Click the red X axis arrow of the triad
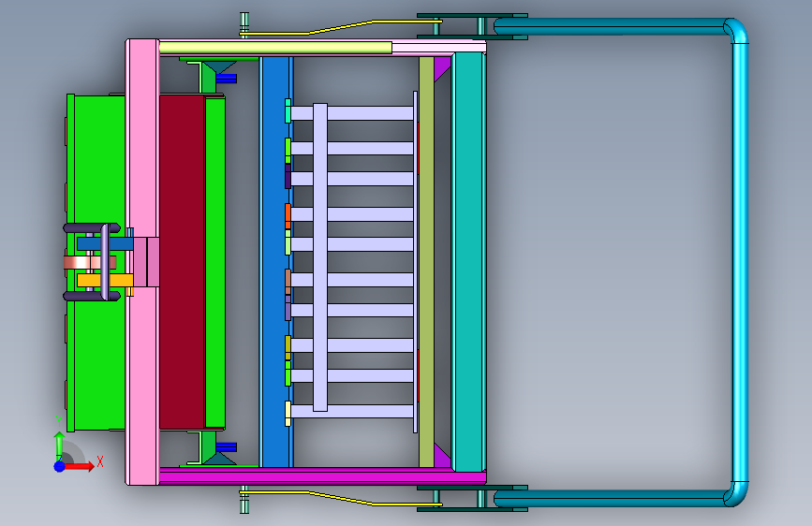This screenshot has width=812, height=526. point(80,466)
